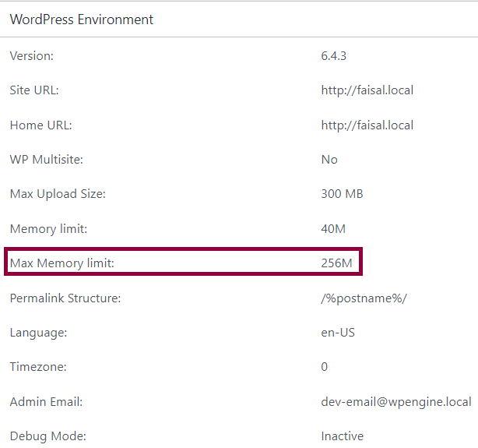The width and height of the screenshot is (478, 448).
Task: Click the Max Memory limit label
Action: click(62, 263)
